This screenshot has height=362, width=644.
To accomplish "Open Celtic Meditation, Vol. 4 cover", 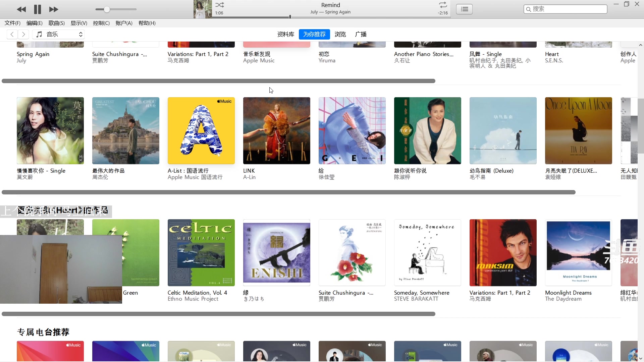I will 201,253.
